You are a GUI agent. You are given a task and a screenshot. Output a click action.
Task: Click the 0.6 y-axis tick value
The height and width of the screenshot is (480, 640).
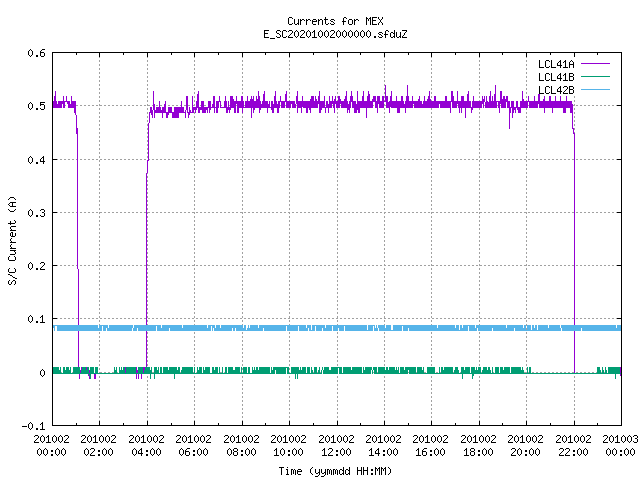point(36,53)
